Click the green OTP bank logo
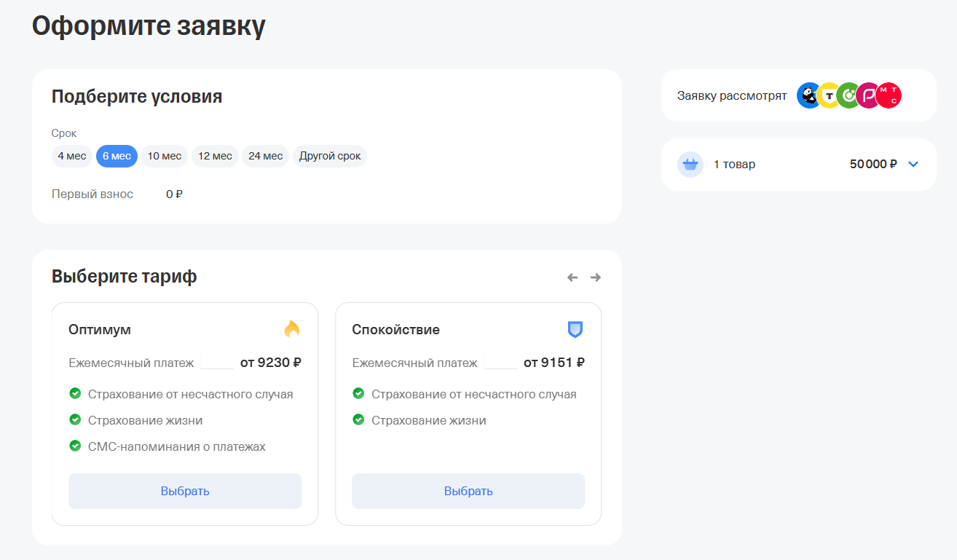 pos(848,95)
